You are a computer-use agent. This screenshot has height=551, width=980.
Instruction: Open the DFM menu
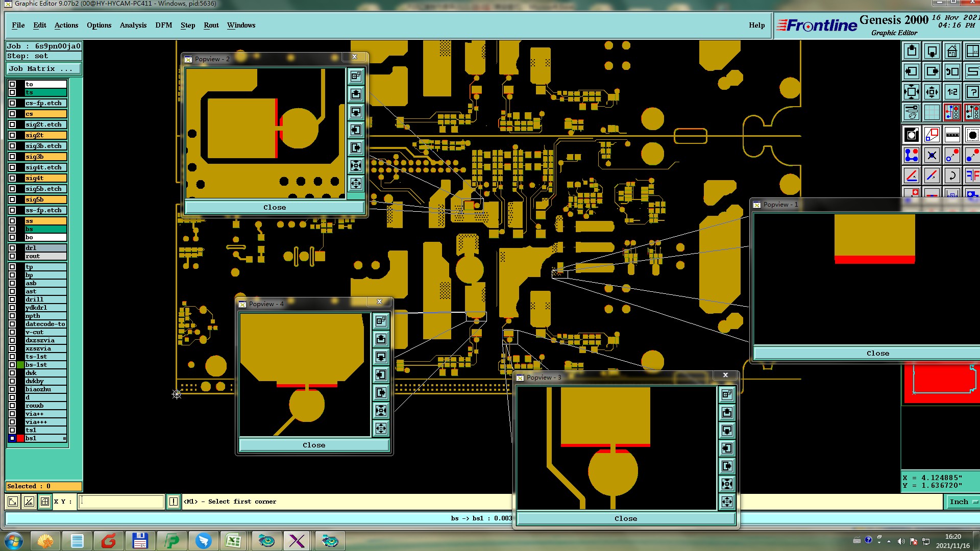point(163,25)
